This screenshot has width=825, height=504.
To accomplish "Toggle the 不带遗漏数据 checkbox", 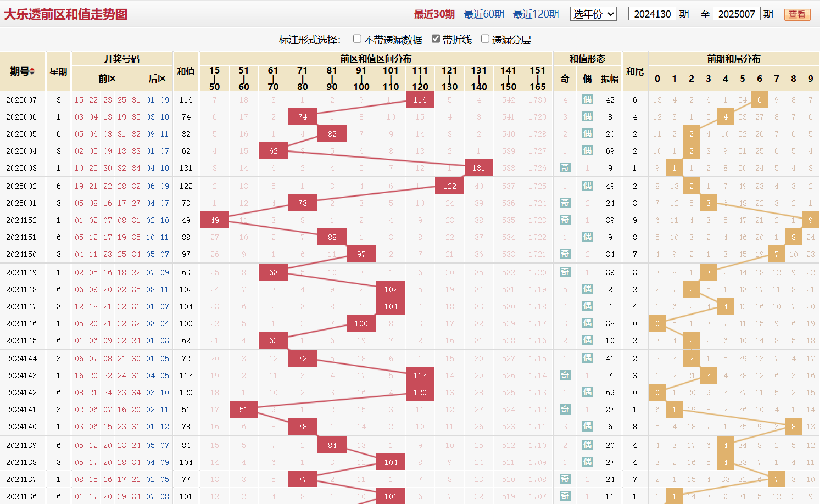I will 357,38.
